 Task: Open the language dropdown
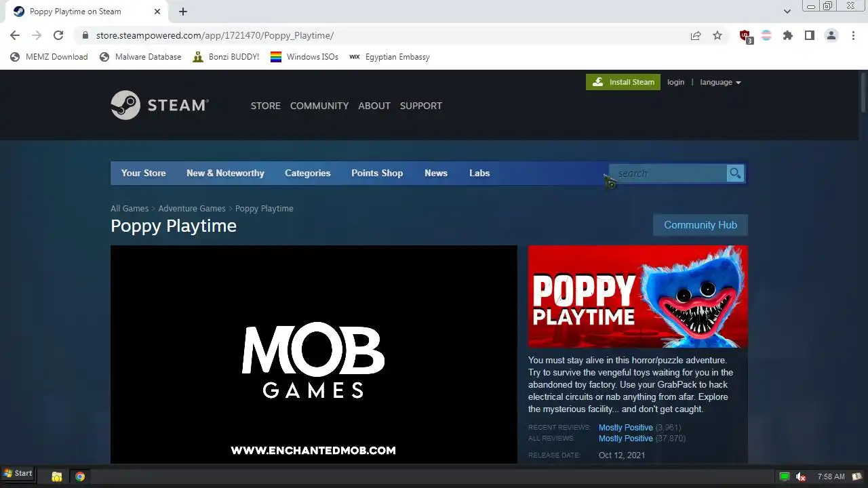(x=720, y=82)
